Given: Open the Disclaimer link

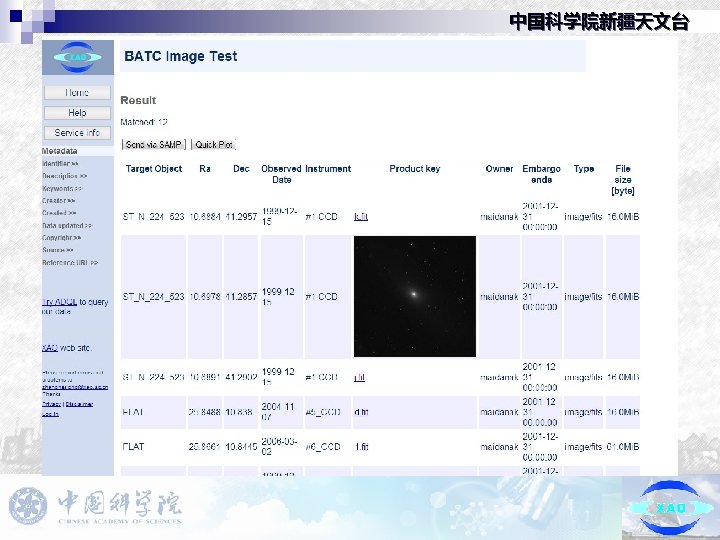Looking at the screenshot, I should 79,404.
